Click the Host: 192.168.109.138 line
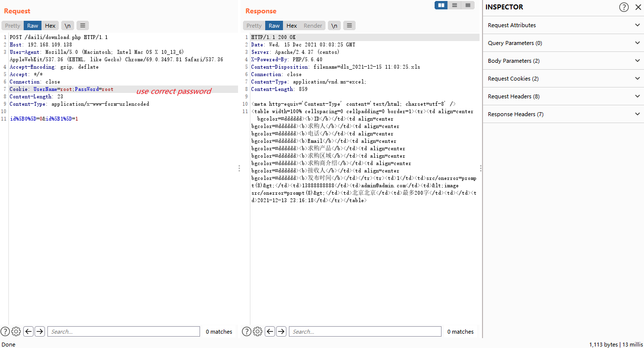Image resolution: width=644 pixels, height=348 pixels. pyautogui.click(x=40, y=45)
